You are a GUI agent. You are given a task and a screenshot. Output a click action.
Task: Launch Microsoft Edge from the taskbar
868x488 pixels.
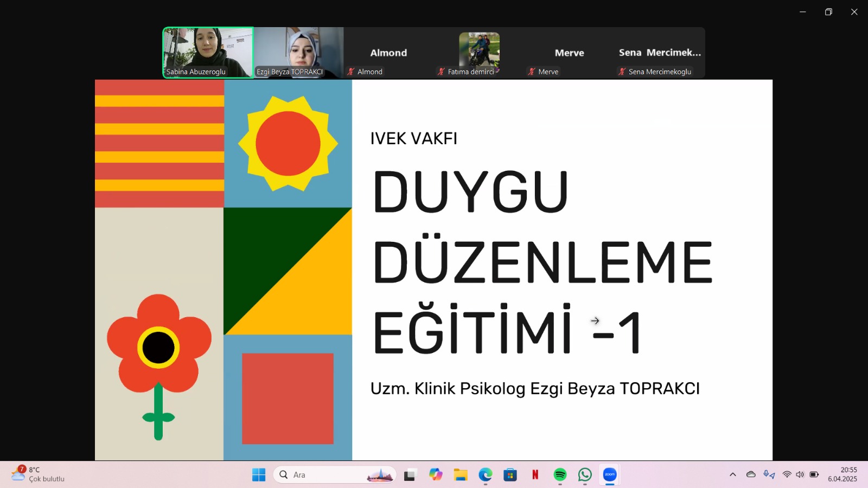(484, 474)
